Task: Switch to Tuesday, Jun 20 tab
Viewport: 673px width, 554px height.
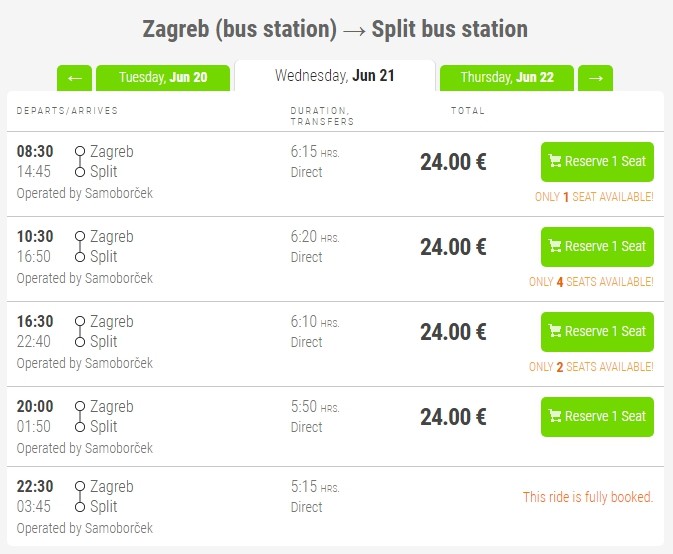Action: 163,78
